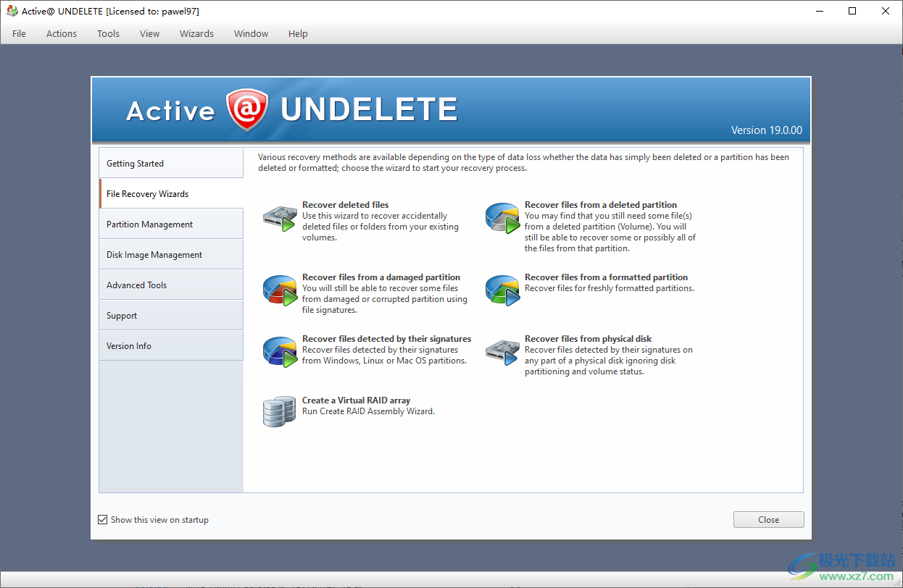Uncheck Show this view on startup
Viewport: 903px width, 588px height.
102,519
